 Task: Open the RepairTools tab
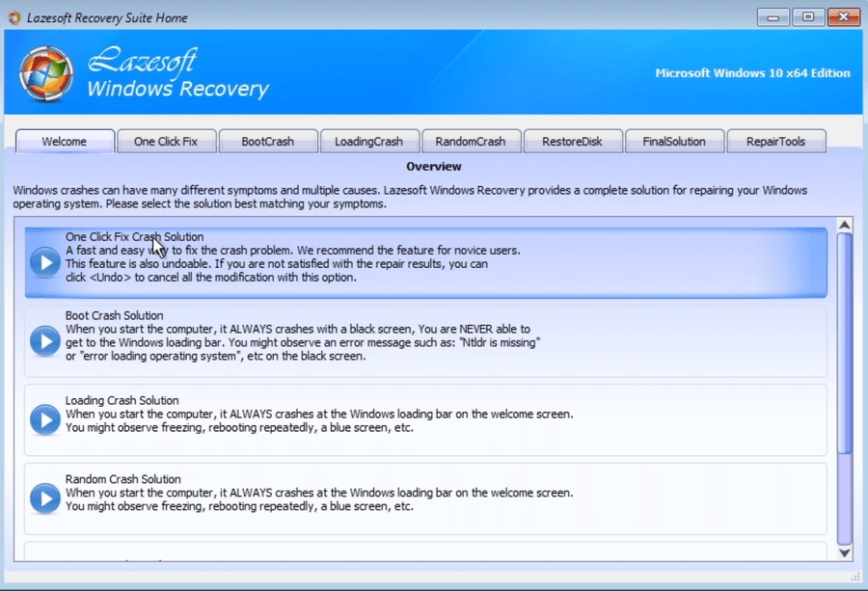776,141
